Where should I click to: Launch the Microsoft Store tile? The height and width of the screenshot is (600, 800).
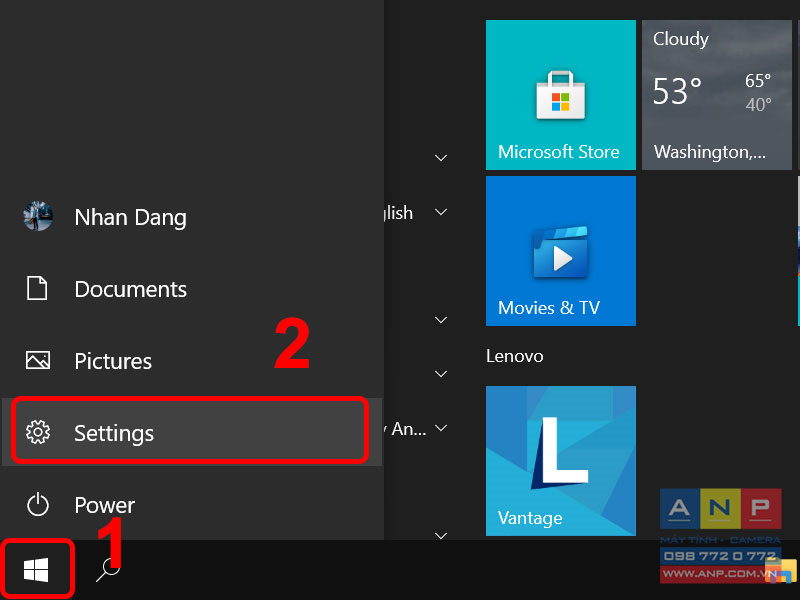[561, 95]
